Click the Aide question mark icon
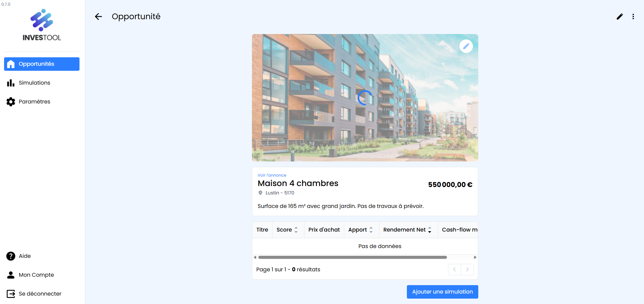The height and width of the screenshot is (304, 644). (x=11, y=256)
